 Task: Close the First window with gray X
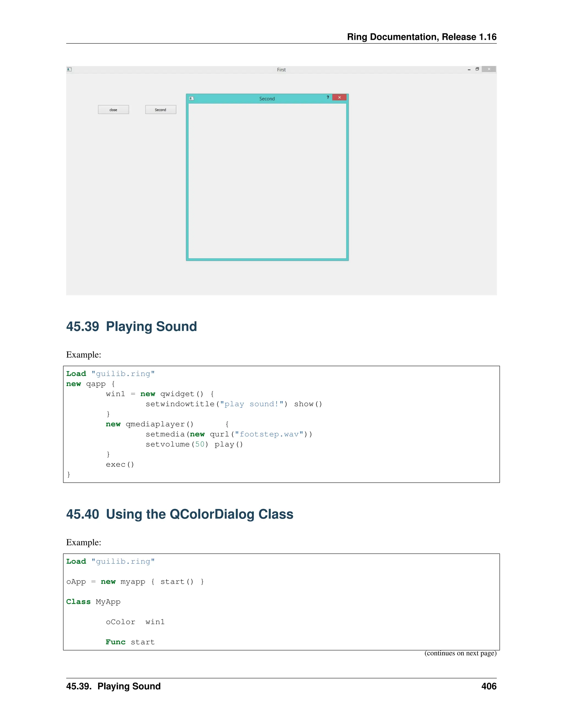[489, 69]
